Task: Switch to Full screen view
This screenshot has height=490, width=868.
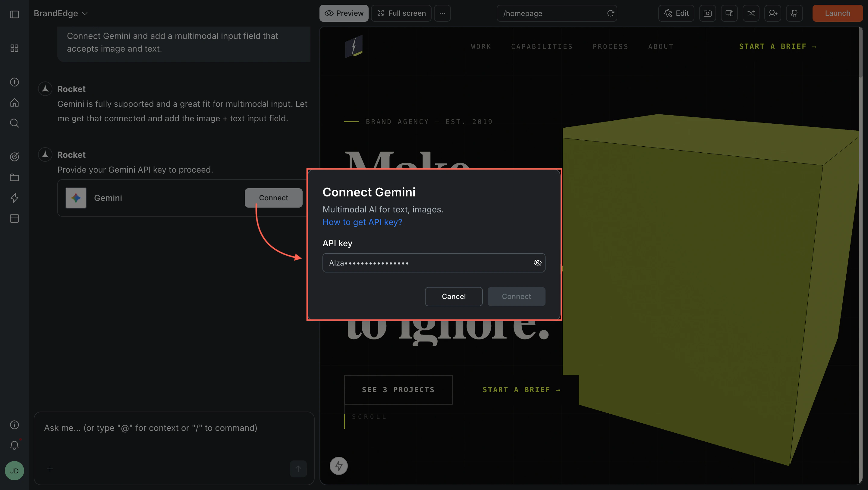Action: (x=401, y=13)
